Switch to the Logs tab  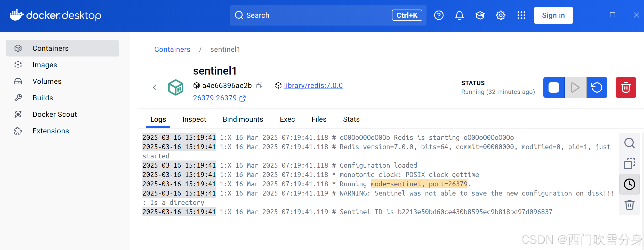tap(158, 119)
